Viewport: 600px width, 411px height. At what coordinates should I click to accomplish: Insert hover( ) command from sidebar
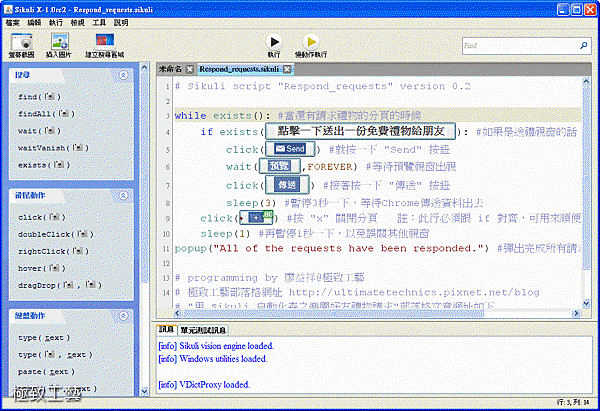(x=42, y=268)
